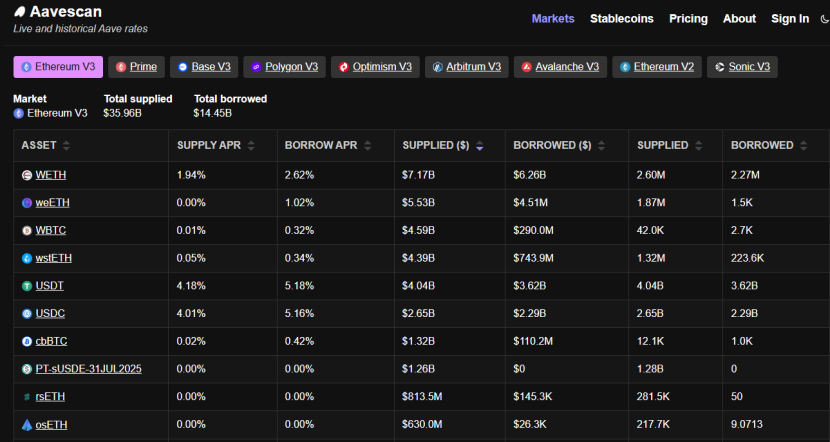Open the Stablecoins page
The height and width of the screenshot is (442, 830).
point(621,19)
